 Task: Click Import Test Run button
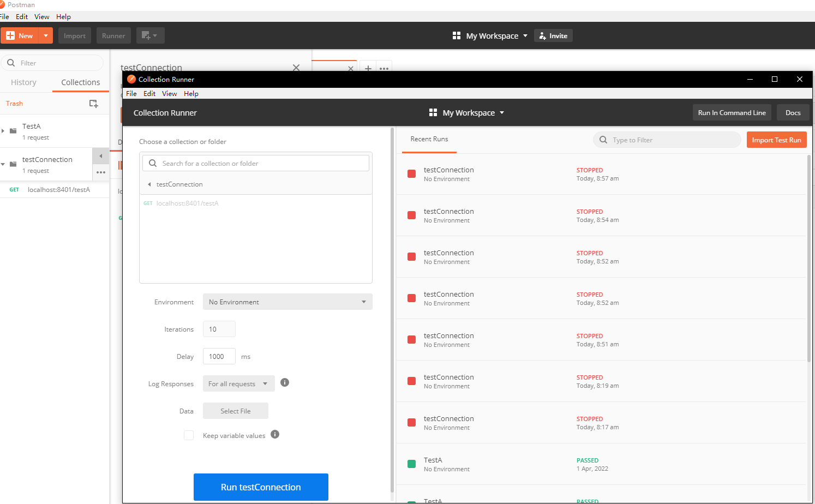point(776,140)
